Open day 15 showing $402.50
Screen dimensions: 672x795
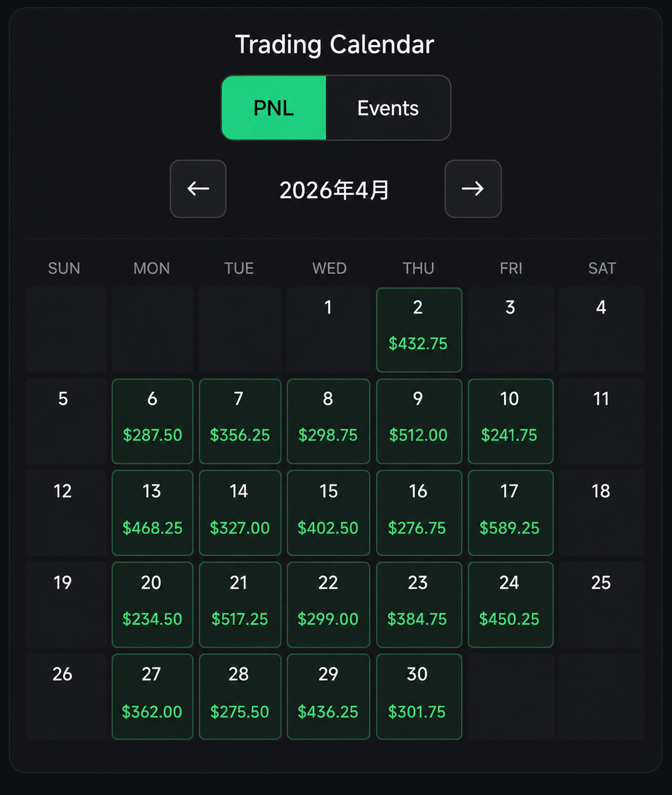[x=328, y=513]
